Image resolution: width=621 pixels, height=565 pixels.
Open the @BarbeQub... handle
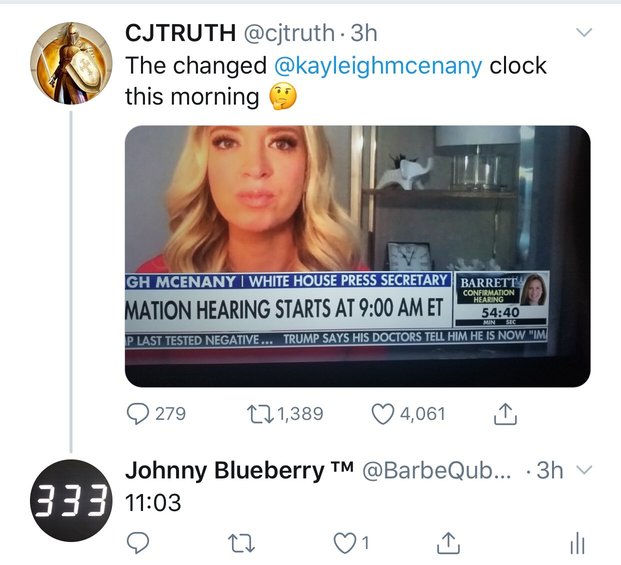pos(437,471)
